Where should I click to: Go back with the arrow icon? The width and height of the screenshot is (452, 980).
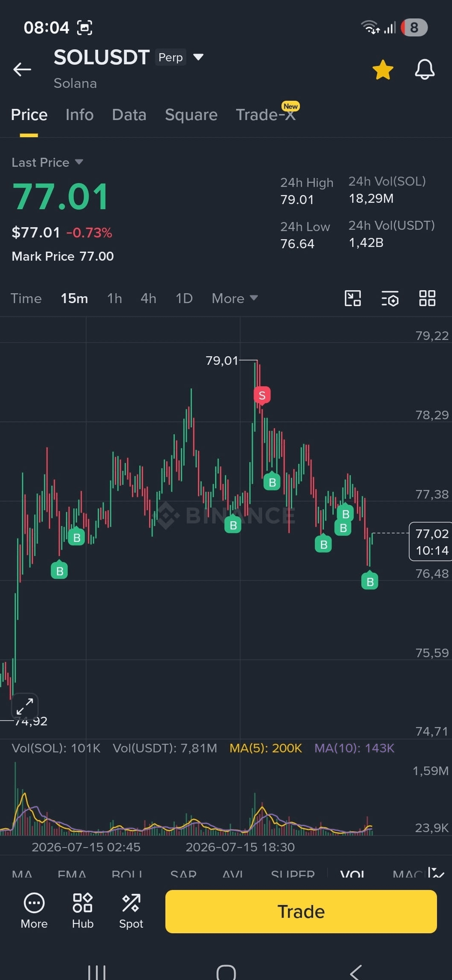(22, 69)
